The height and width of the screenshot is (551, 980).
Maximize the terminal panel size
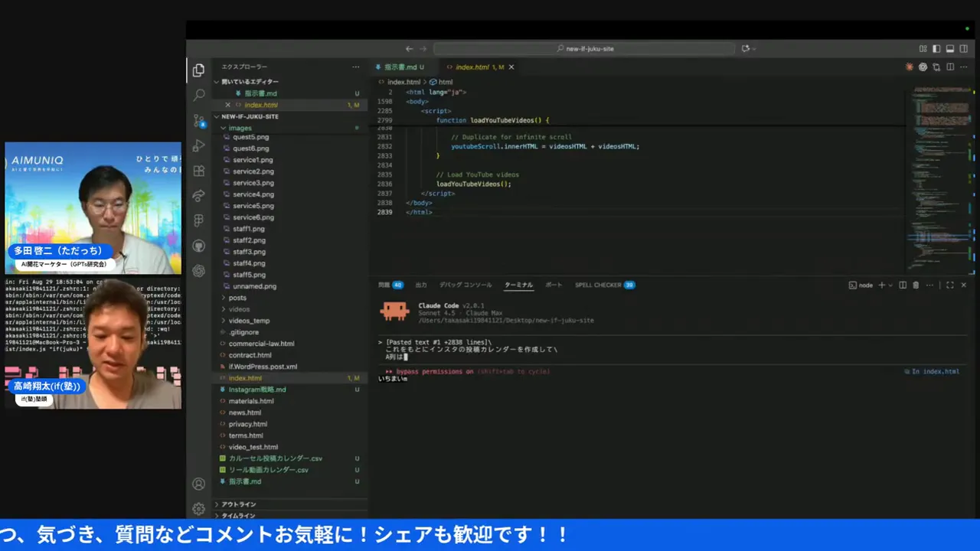(949, 285)
